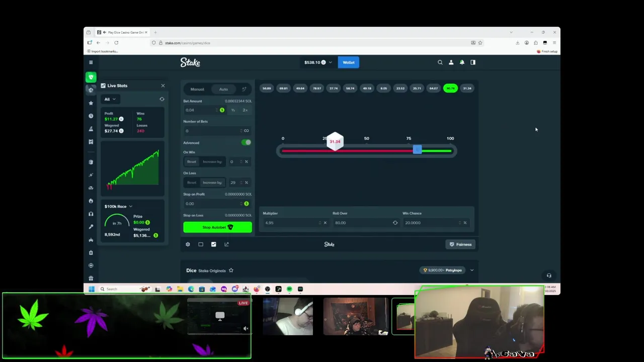Open the notifications bell
The width and height of the screenshot is (644, 362).
pyautogui.click(x=462, y=62)
